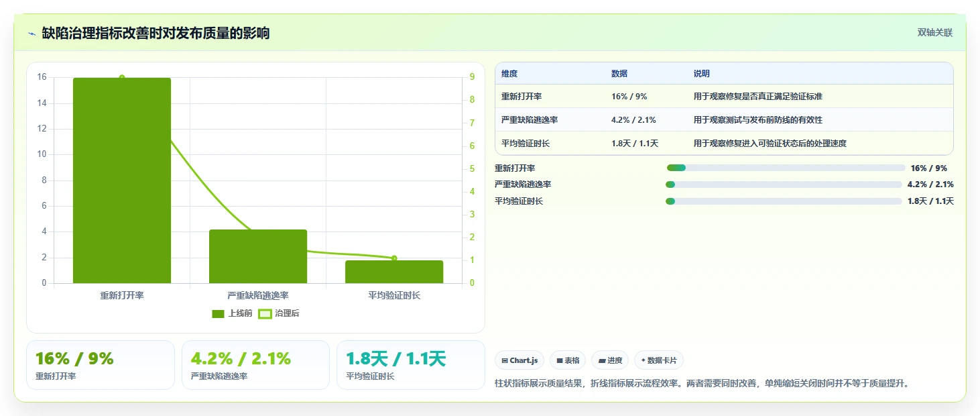This screenshot has height=416, width=980.
Task: Select the 进度 tag
Action: [610, 360]
